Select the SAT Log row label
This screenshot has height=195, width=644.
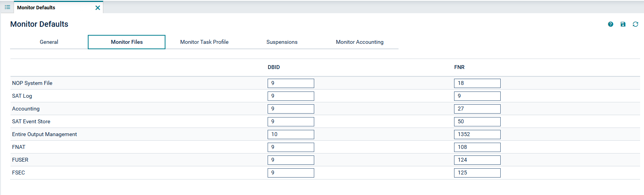(x=22, y=96)
